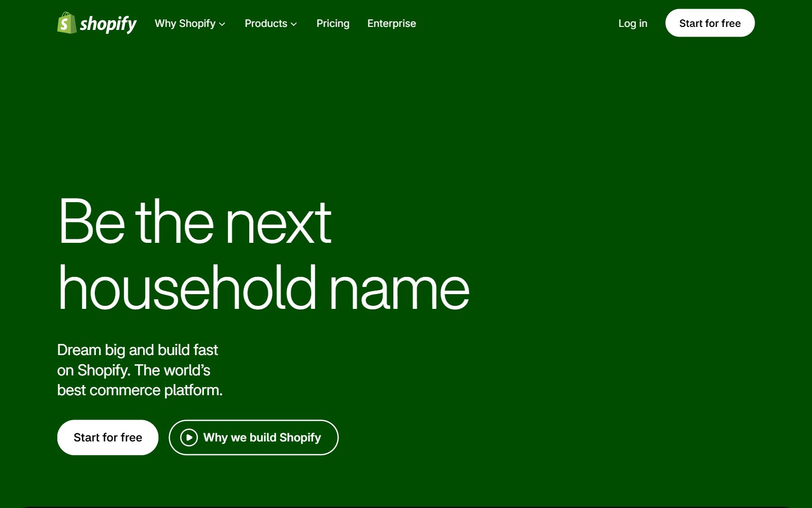
Task: Click play icon in Why we build Shopify
Action: [189, 437]
